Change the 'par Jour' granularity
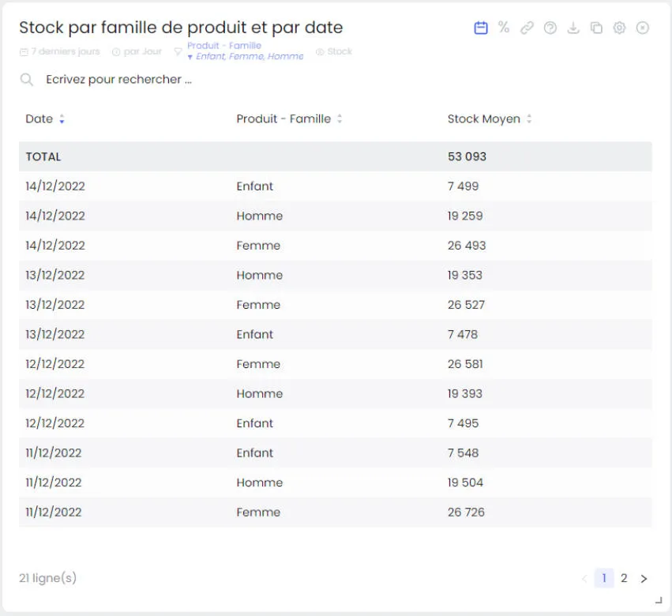672x616 pixels. [x=137, y=51]
